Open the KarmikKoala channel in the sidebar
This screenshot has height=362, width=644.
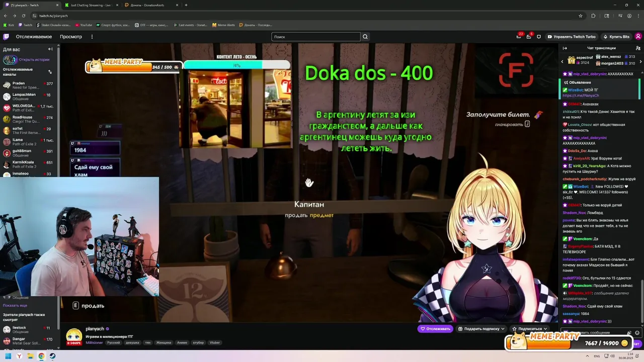tap(29, 164)
